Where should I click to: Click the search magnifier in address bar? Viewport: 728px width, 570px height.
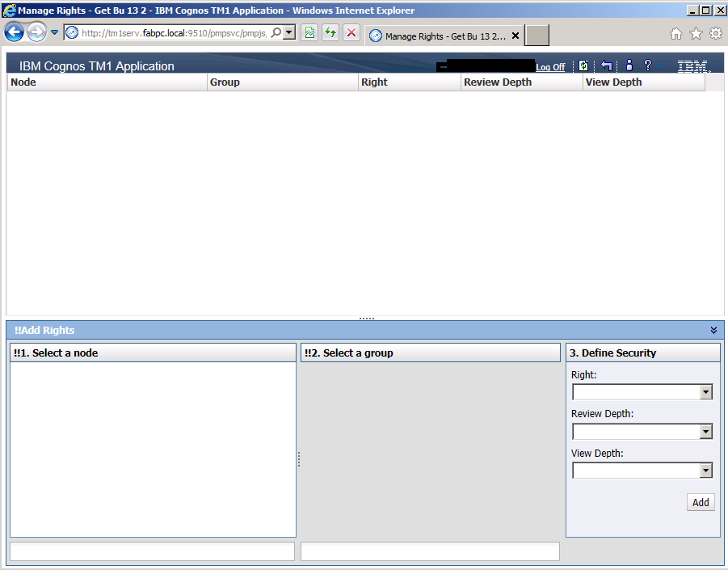[x=276, y=32]
